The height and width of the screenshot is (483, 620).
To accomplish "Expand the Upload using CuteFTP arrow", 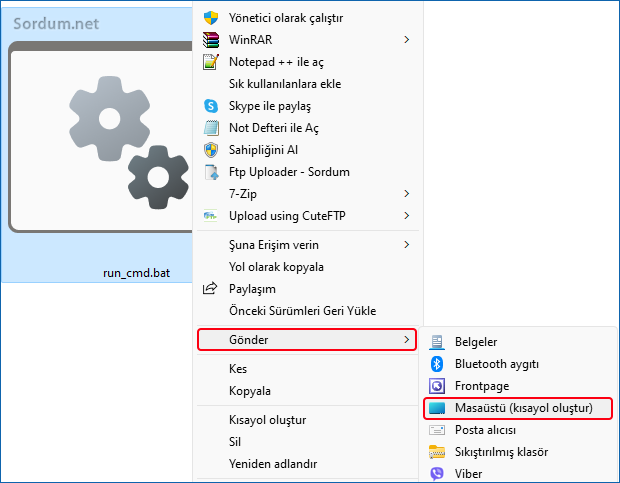I will (406, 216).
